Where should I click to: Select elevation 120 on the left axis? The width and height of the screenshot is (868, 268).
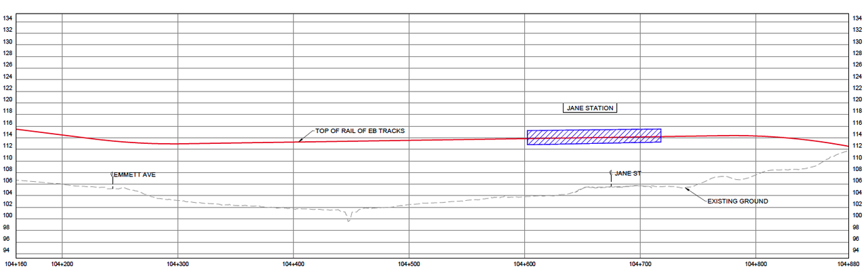[8, 100]
